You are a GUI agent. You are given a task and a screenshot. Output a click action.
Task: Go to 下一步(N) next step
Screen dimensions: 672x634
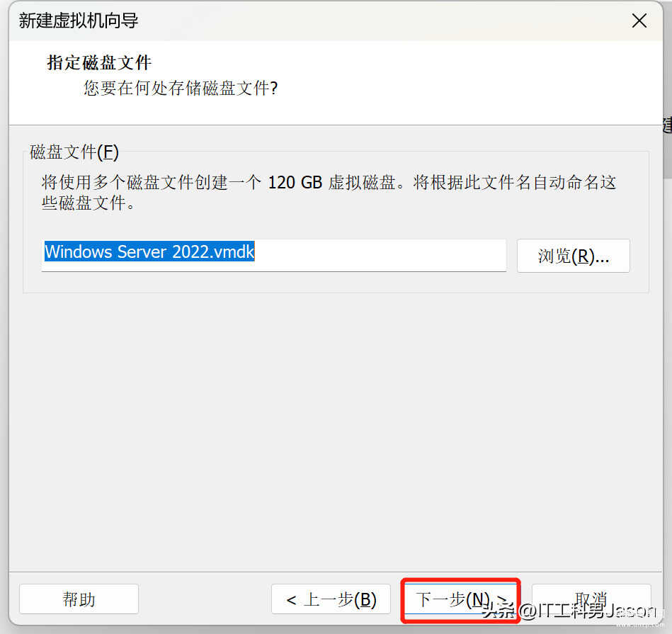tap(461, 600)
